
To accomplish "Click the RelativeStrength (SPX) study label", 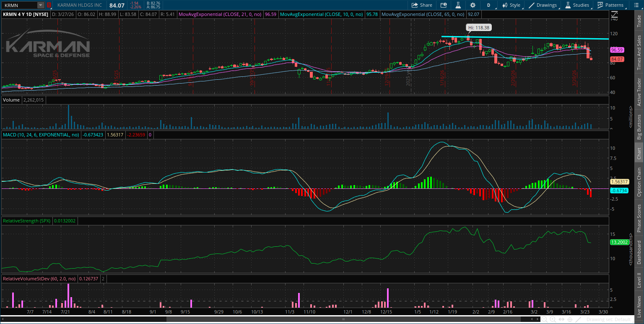I will pyautogui.click(x=26, y=220).
